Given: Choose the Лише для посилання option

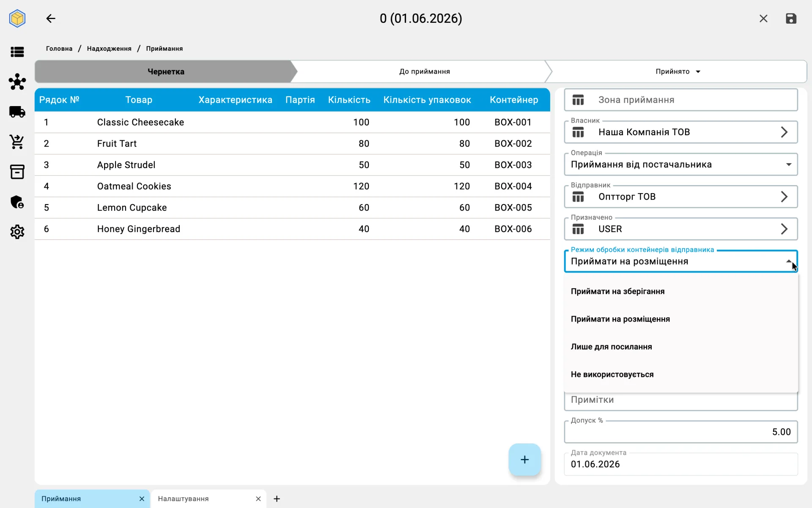Looking at the screenshot, I should [x=681, y=347].
